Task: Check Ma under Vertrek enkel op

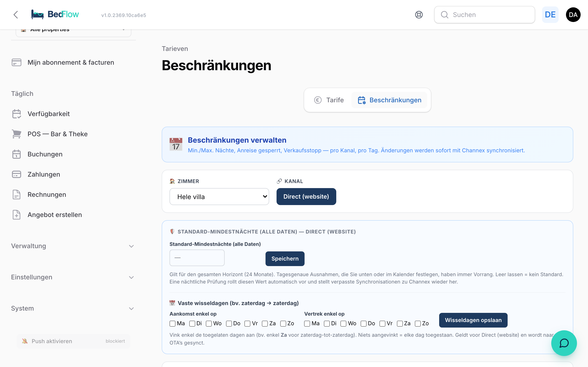Action: click(307, 324)
